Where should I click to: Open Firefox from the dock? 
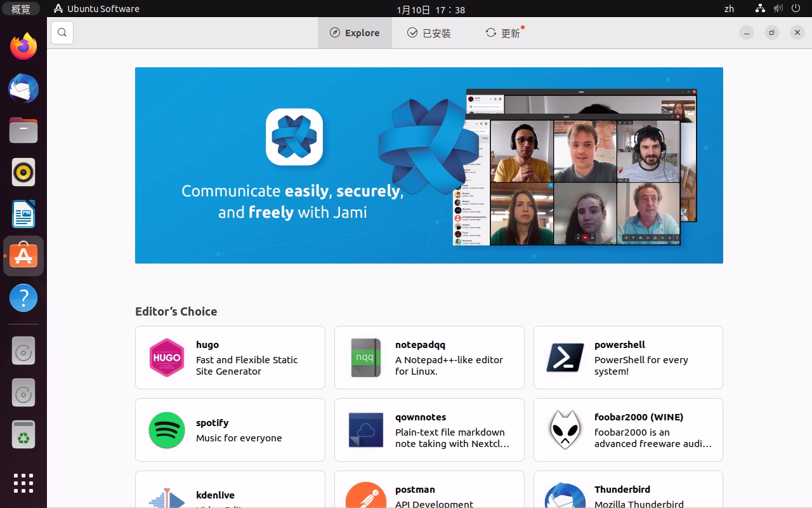(23, 46)
